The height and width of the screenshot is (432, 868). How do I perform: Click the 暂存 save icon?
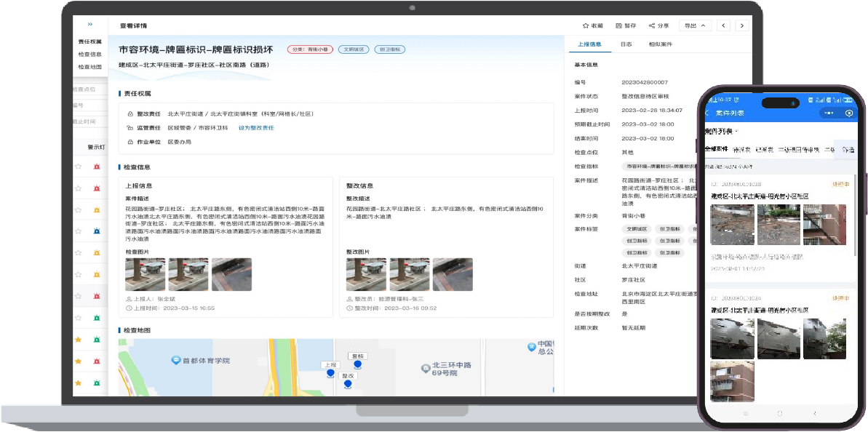coord(618,25)
